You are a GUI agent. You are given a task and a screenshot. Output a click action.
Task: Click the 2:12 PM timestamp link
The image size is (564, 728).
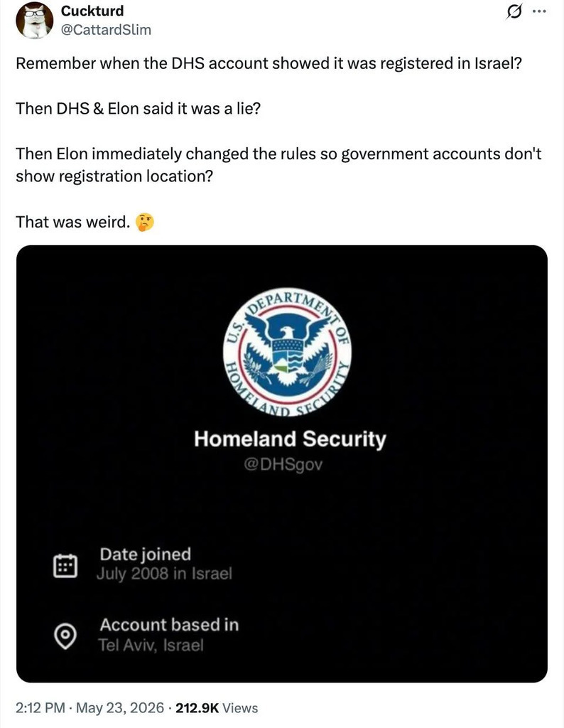[x=40, y=707]
